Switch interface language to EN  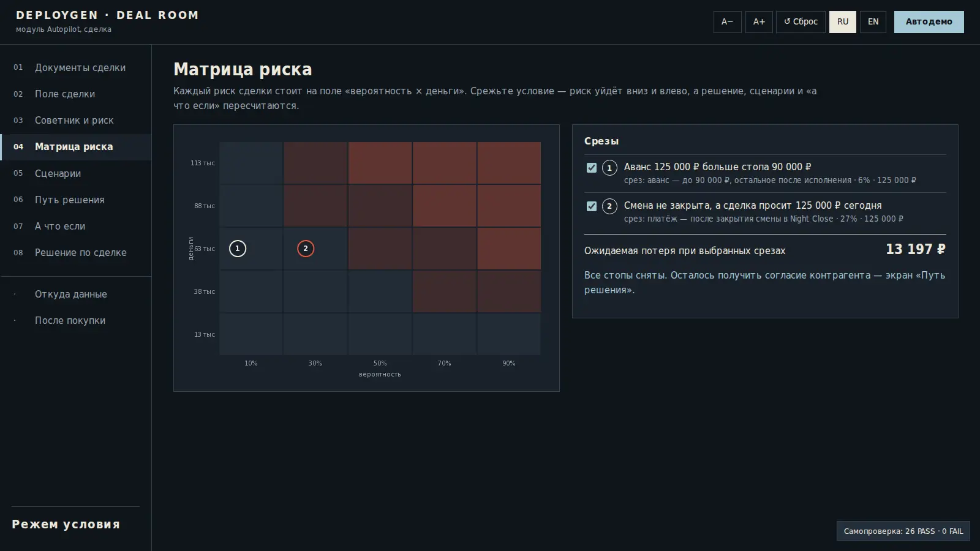pos(873,22)
